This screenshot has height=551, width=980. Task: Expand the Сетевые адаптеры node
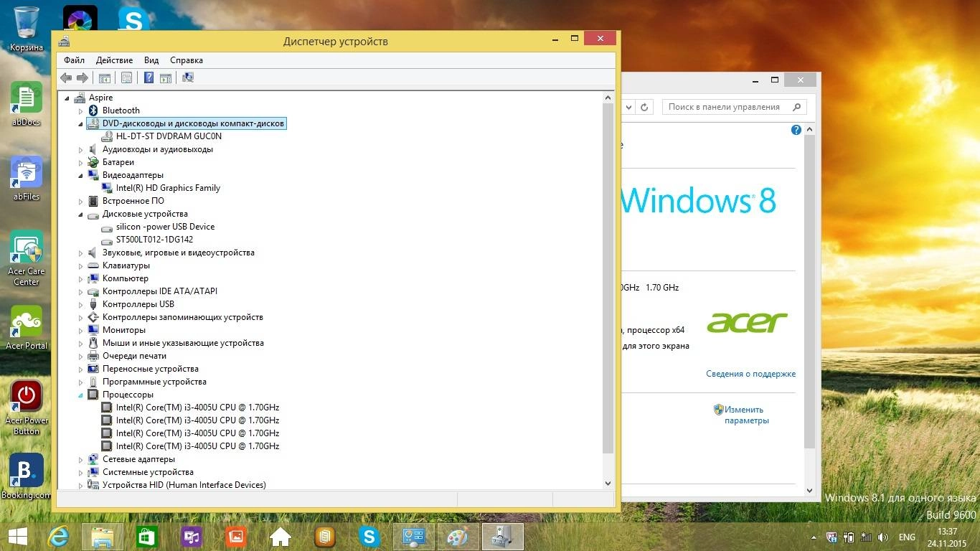80,459
